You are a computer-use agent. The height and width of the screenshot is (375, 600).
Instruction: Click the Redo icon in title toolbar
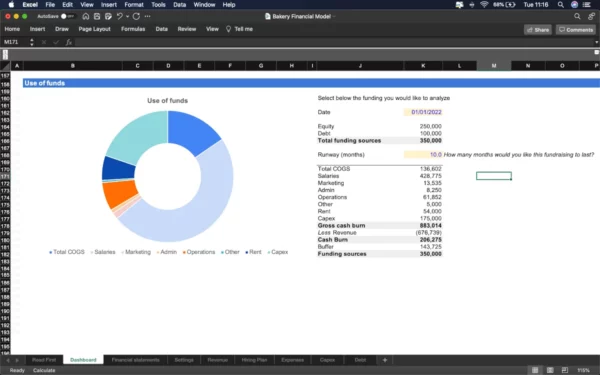[136, 16]
